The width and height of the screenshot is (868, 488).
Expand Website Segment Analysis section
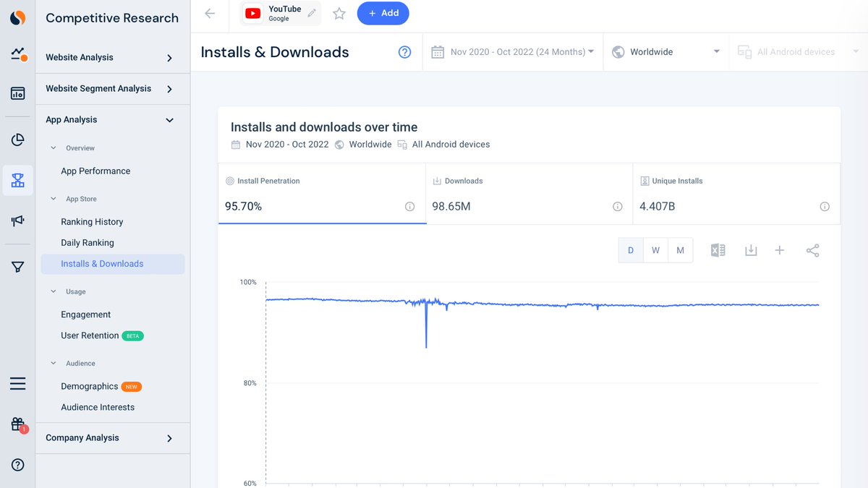[x=113, y=89]
